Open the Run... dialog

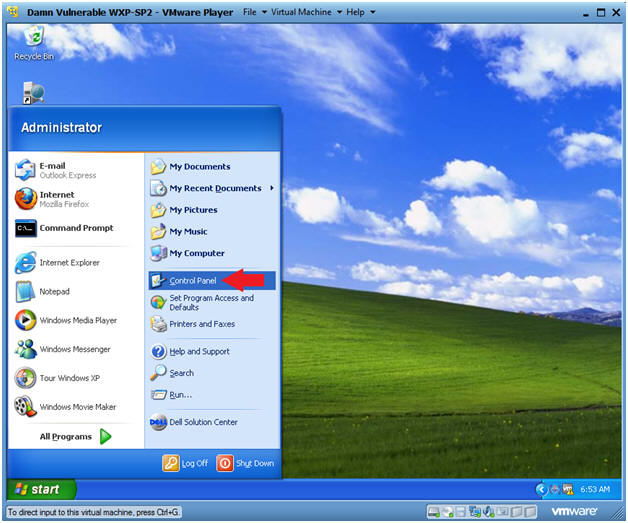[x=212, y=395]
